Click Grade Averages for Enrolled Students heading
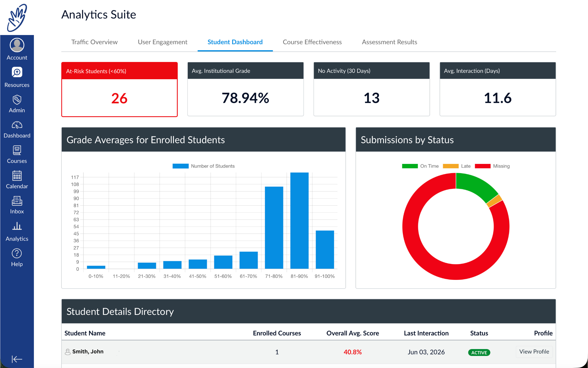Image resolution: width=588 pixels, height=368 pixels. click(x=146, y=140)
